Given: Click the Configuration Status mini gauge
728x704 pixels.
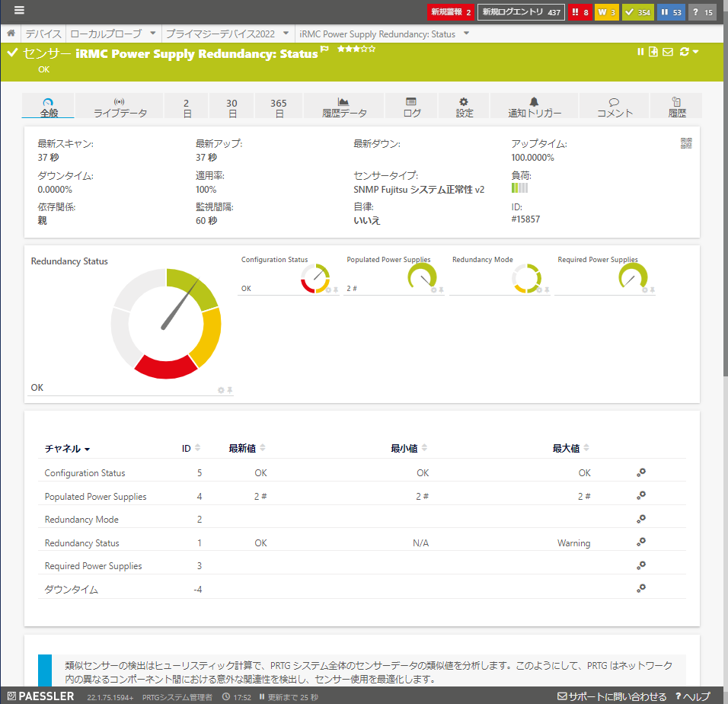Looking at the screenshot, I should [315, 279].
